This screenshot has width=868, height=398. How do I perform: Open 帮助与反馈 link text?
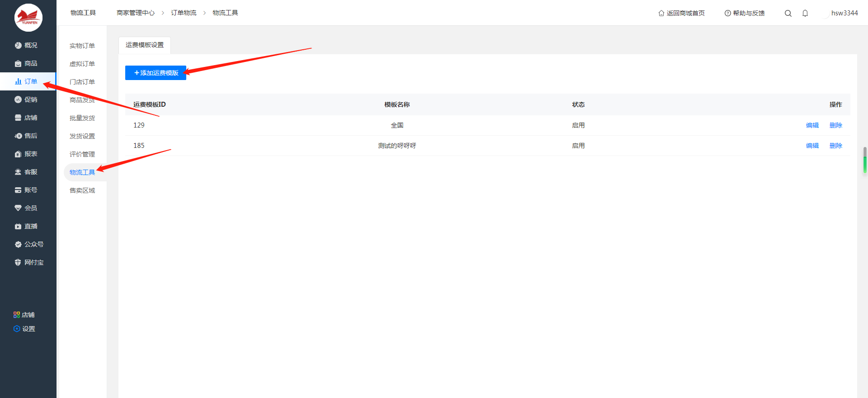749,13
